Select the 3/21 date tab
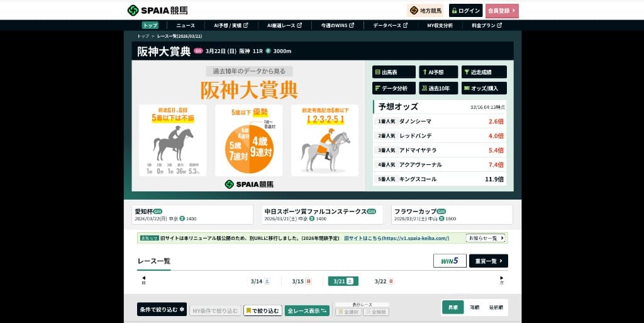Viewport: 644px width, 323px height. tap(343, 281)
